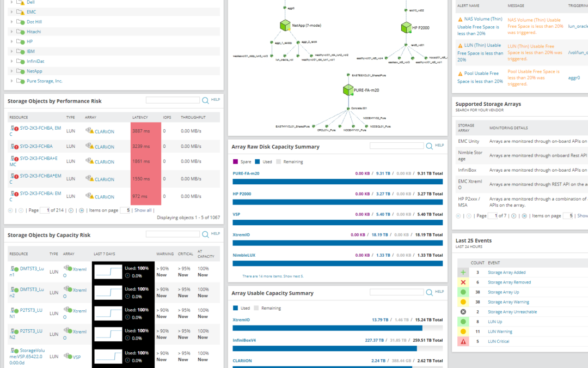Go to next page in Performance Risk
The width and height of the screenshot is (588, 368).
[71, 210]
